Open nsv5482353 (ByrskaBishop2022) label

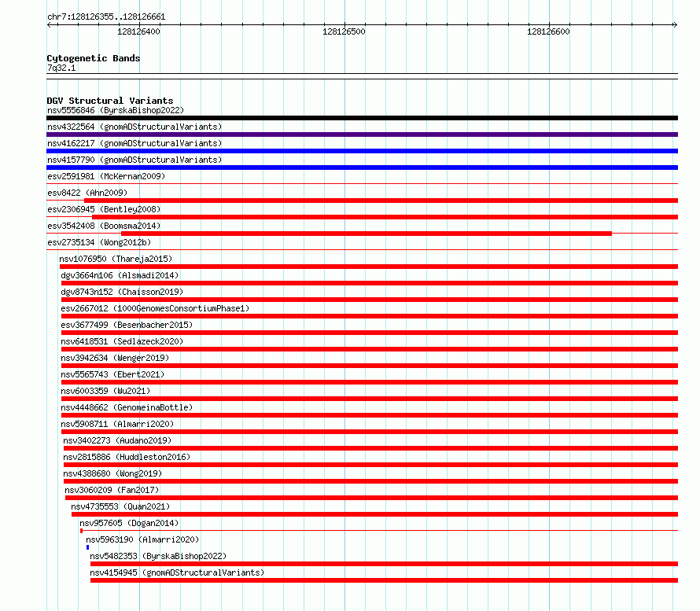pyautogui.click(x=158, y=556)
